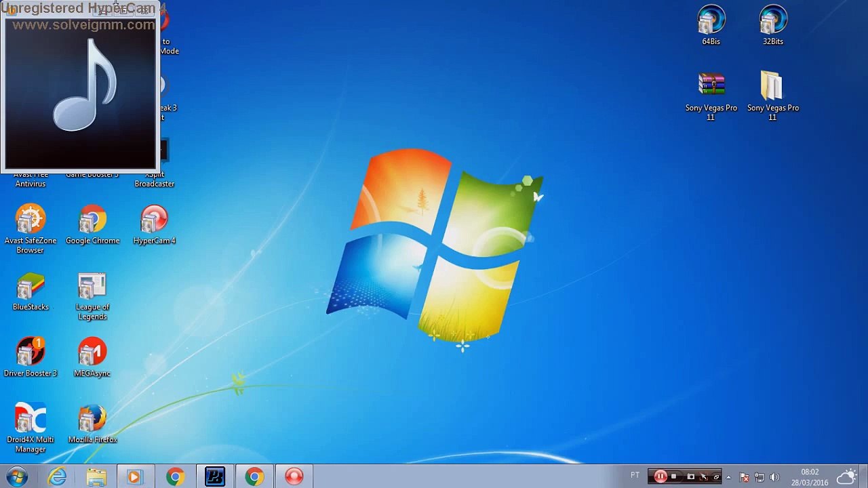Select the Sony Vegas Pro 11 RAR archive

[x=711, y=96]
